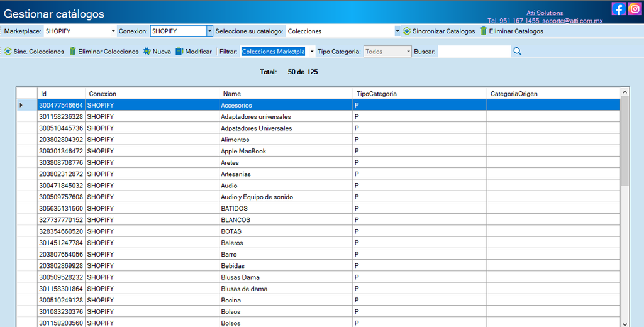Click row header of Alimentos row
This screenshot has width=644, height=327.
[26, 140]
